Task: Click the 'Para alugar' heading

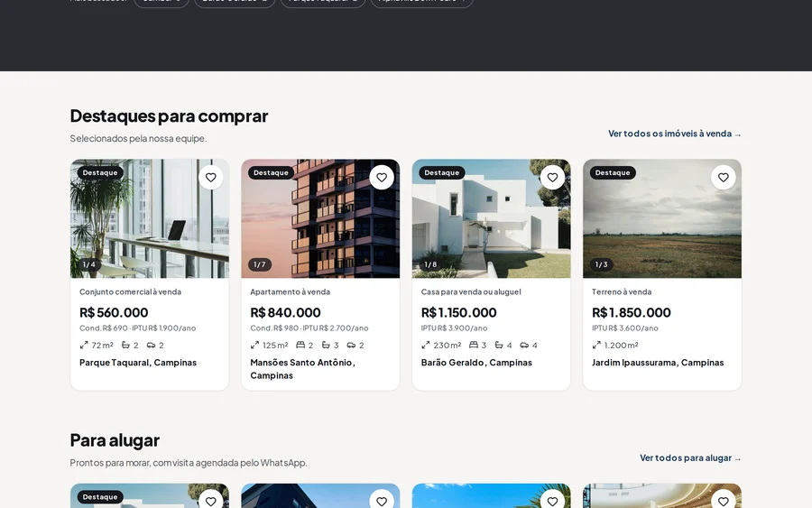Action: point(115,439)
